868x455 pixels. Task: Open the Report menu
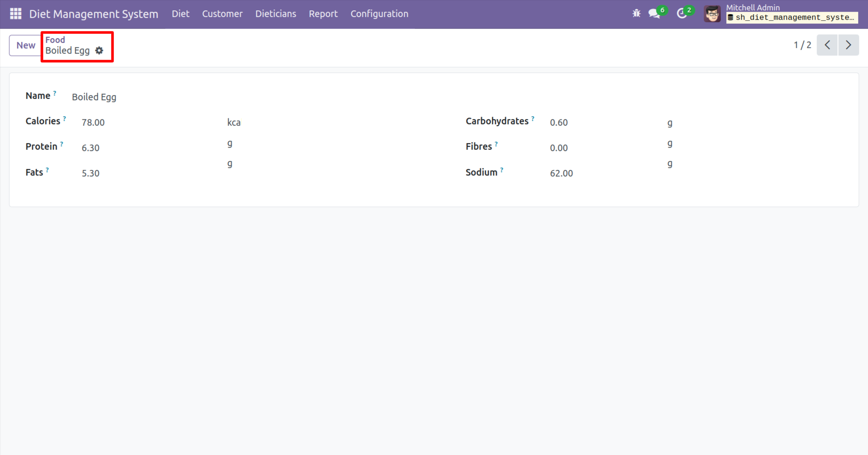tap(323, 14)
